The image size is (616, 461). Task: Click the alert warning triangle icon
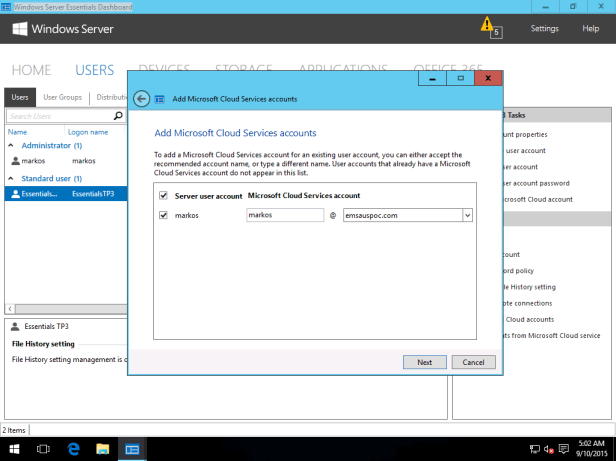pyautogui.click(x=487, y=24)
